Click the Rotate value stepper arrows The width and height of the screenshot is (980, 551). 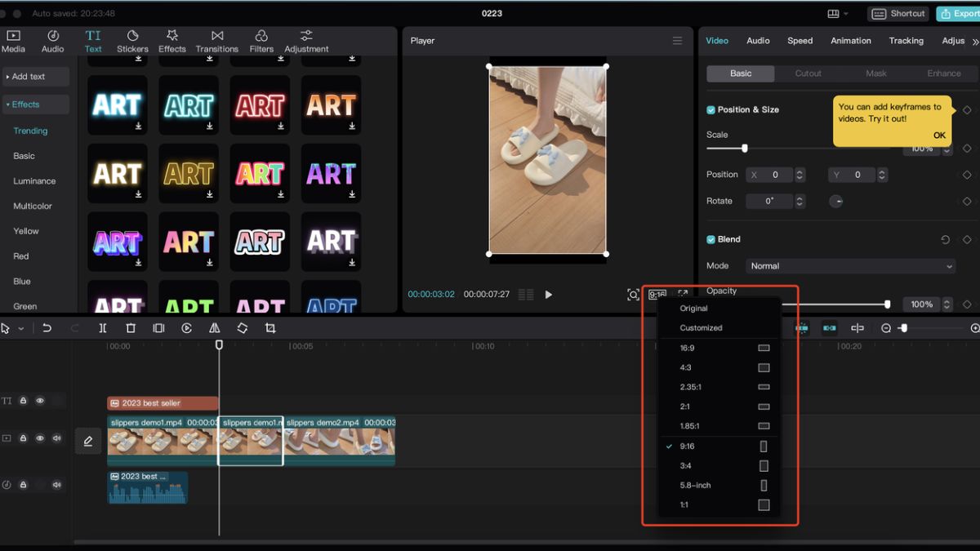(800, 202)
